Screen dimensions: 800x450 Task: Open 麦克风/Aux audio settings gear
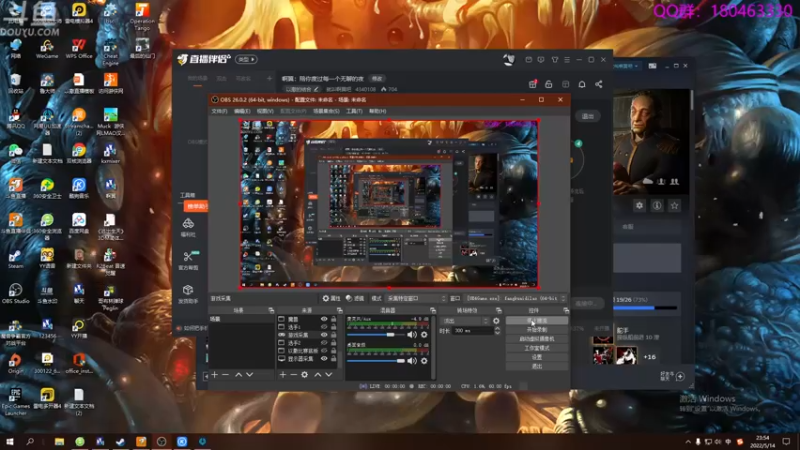[x=424, y=335]
